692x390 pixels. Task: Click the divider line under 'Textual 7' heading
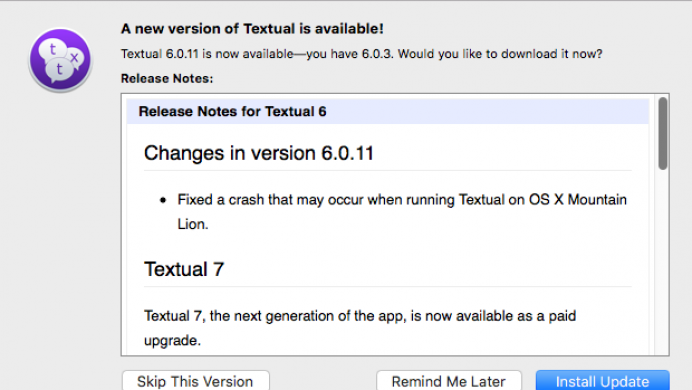click(387, 287)
